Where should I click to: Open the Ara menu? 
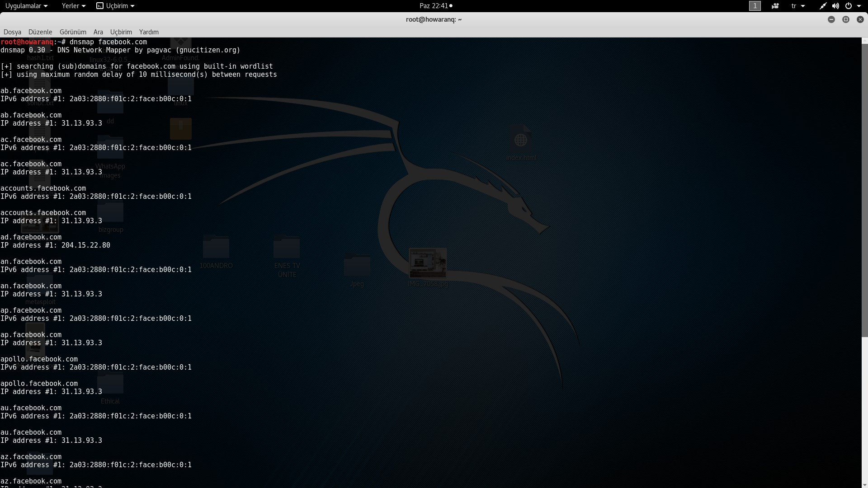(x=98, y=32)
